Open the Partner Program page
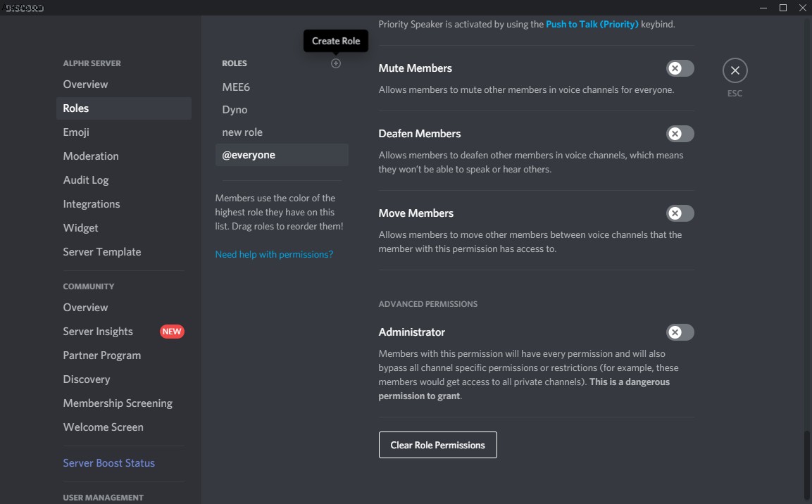Viewport: 812px width, 504px height. 124,355
